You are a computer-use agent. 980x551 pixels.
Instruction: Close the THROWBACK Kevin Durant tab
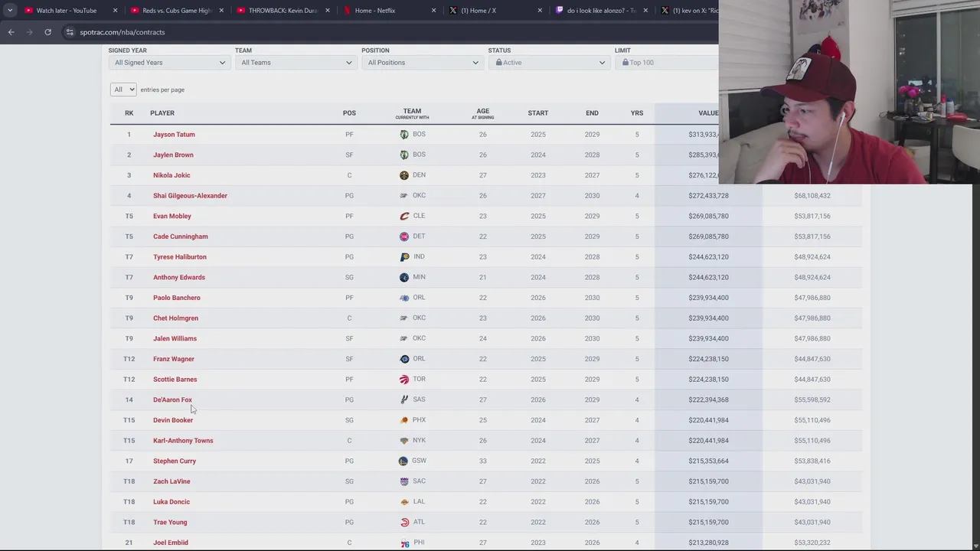click(328, 11)
